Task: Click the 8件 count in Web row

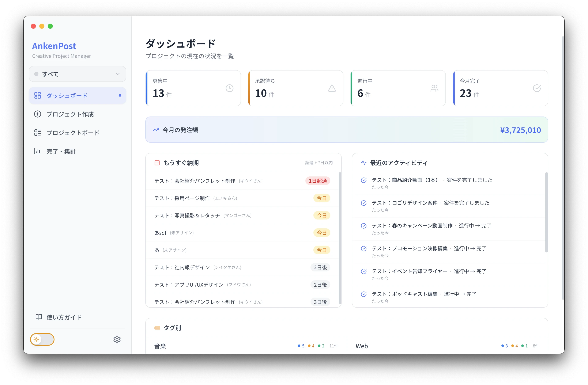Action: point(536,346)
